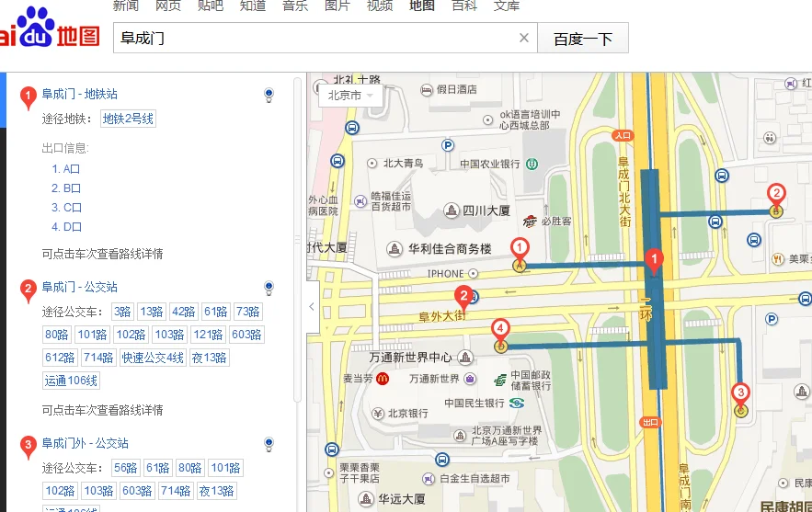Click map marker 1 on the subway line

tap(654, 260)
